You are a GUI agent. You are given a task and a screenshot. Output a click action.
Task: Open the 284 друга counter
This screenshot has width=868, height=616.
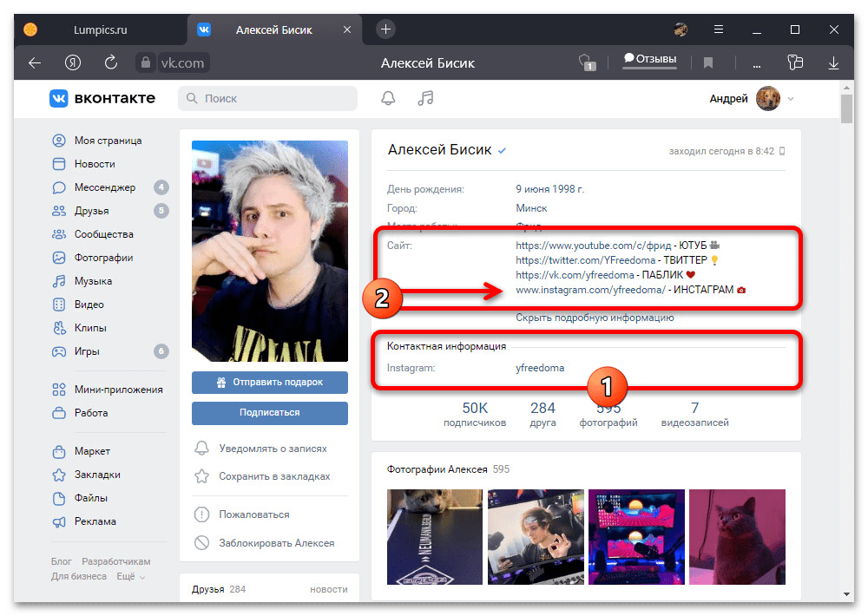pos(542,415)
